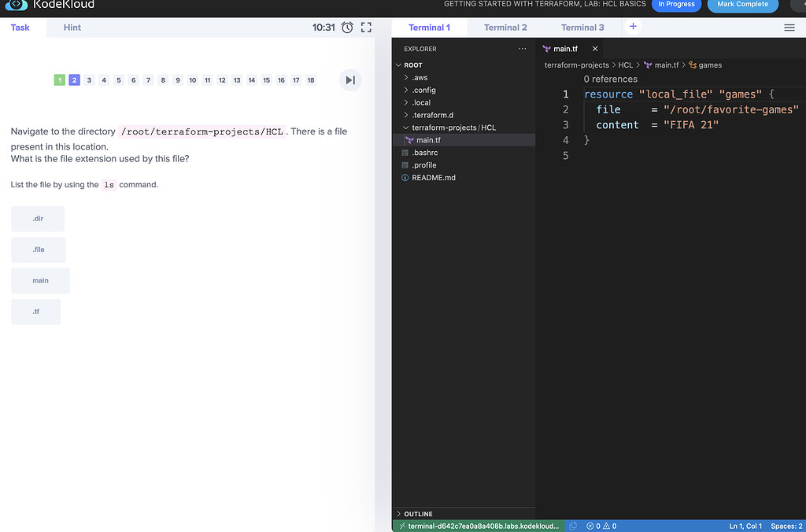Image resolution: width=806 pixels, height=532 pixels.
Task: Switch to the Terminal 2 tab
Action: [505, 26]
